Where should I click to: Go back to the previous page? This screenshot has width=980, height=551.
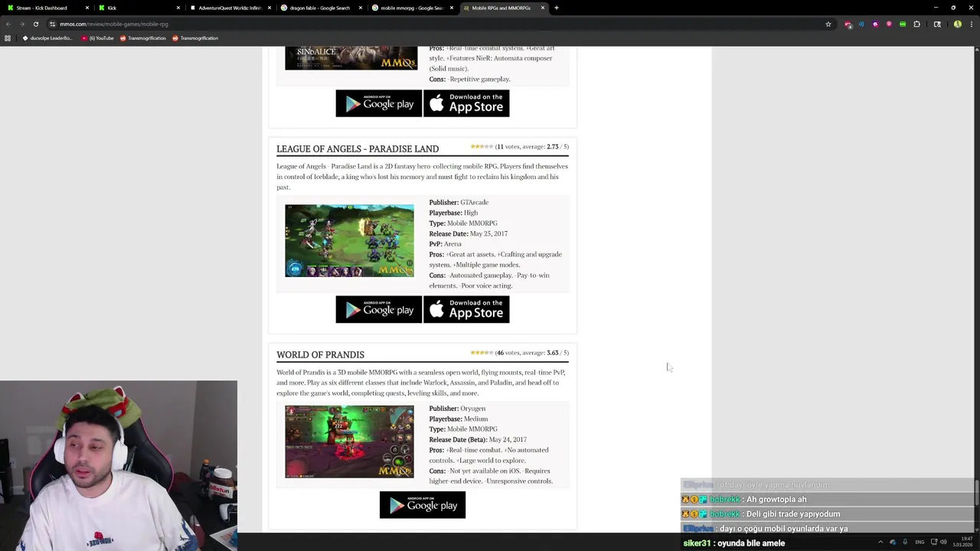8,24
